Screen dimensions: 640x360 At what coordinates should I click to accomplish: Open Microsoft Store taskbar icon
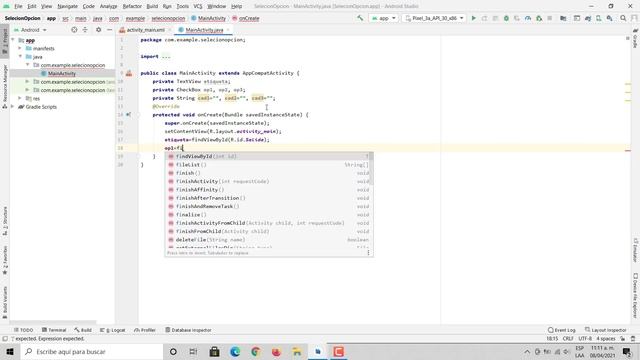pyautogui.click(x=214, y=351)
